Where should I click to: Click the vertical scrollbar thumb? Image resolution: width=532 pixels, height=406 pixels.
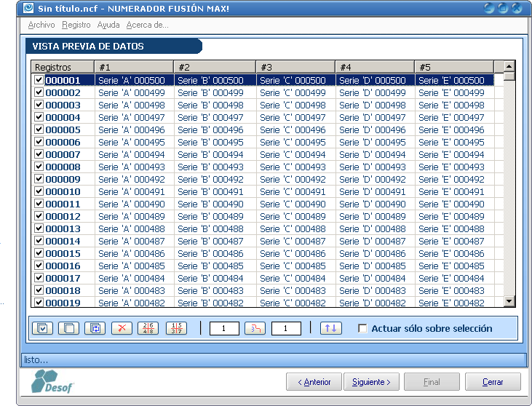509,76
